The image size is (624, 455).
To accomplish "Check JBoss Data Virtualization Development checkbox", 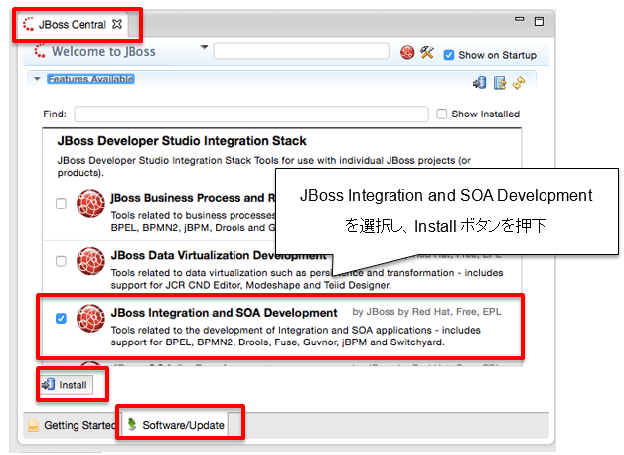I will (61, 261).
